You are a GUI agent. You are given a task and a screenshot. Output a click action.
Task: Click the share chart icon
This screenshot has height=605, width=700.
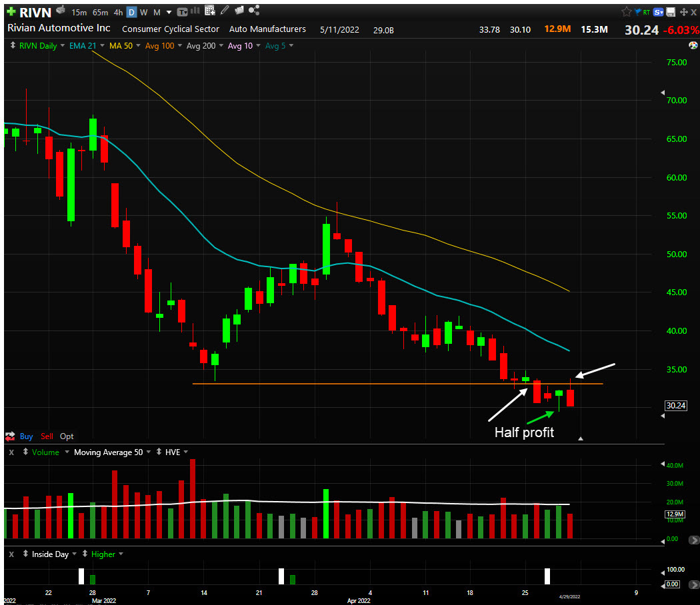pyautogui.click(x=254, y=10)
